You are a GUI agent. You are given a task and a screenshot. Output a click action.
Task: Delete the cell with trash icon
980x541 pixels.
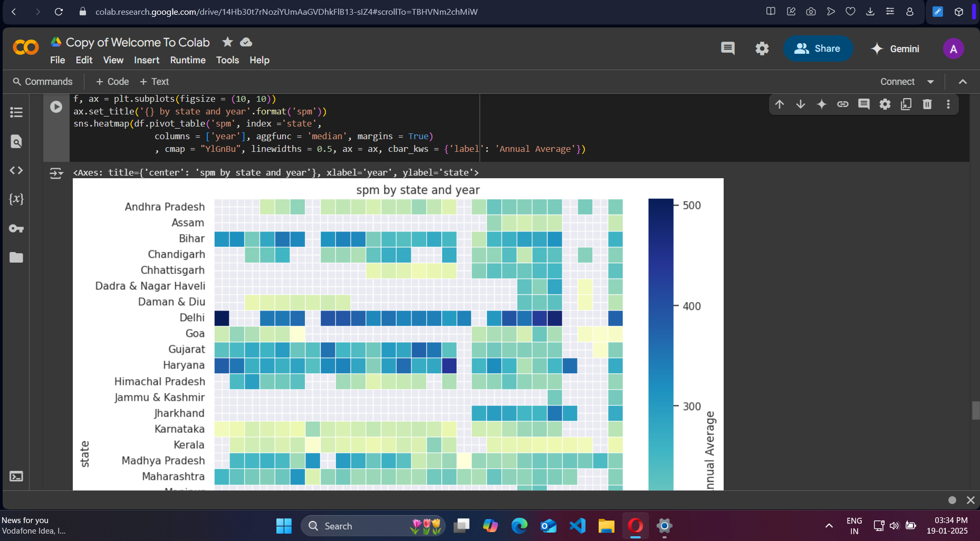[x=927, y=104]
